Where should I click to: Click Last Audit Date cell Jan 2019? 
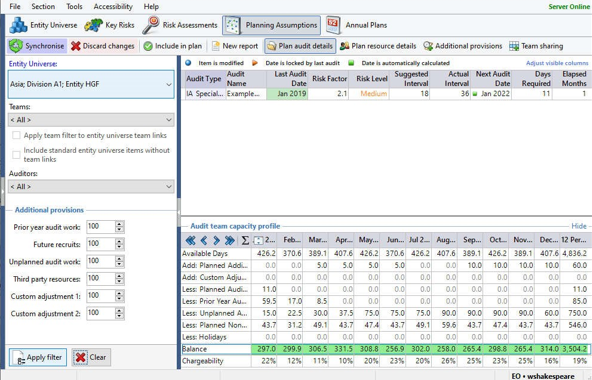tap(287, 94)
